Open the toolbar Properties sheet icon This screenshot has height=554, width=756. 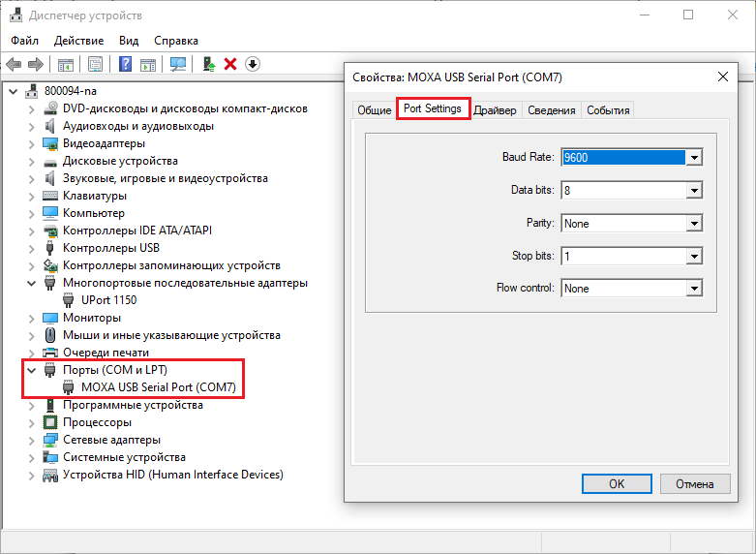pyautogui.click(x=95, y=64)
